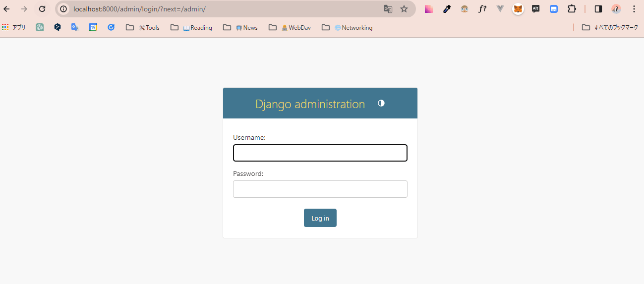644x284 pixels.
Task: Submit the form with Log in
Action: pos(320,218)
